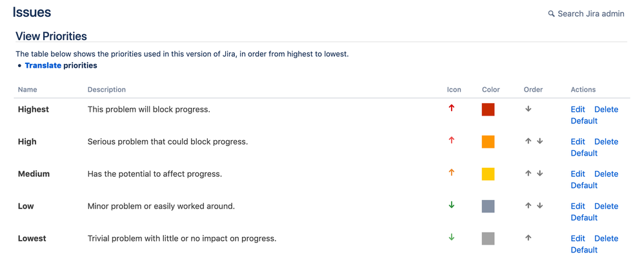
Task: Move High priority down one position
Action: [539, 141]
